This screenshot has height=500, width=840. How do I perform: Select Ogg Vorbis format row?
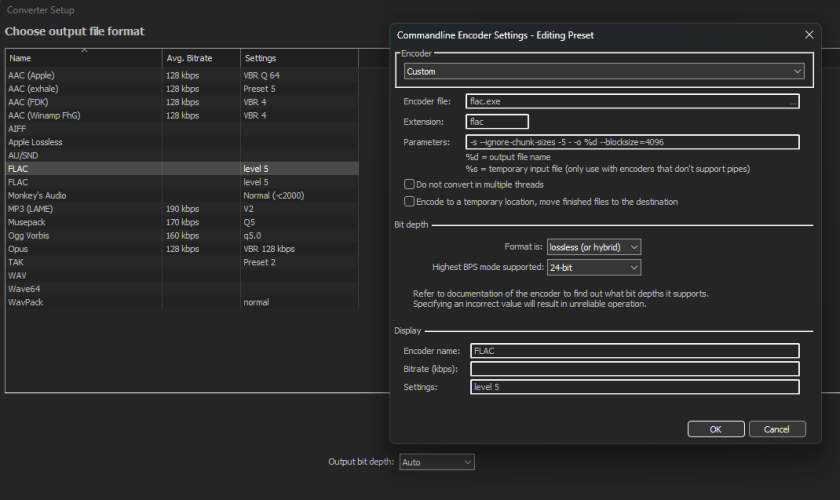click(x=182, y=236)
